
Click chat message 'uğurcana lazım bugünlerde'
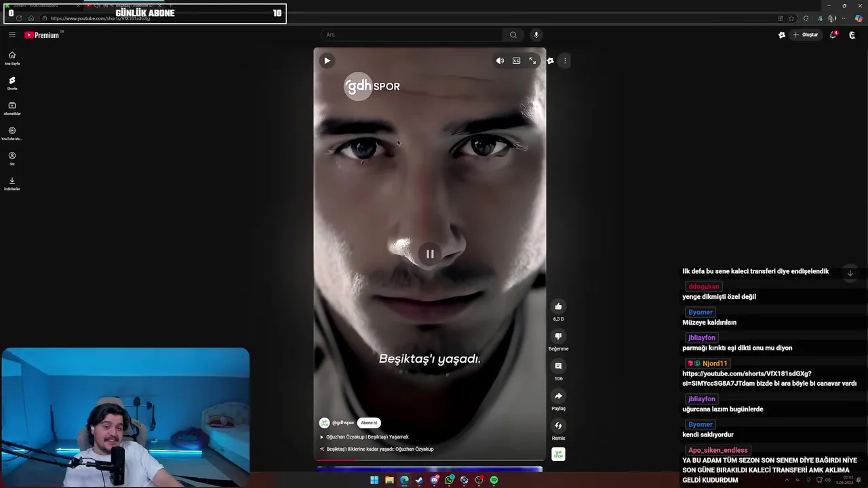[723, 409]
